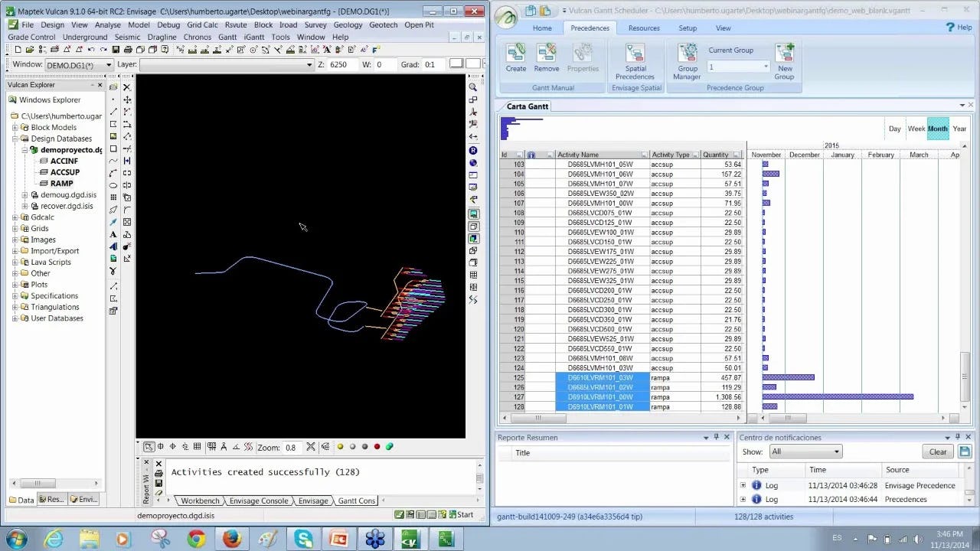Open the Underground menu
Image resolution: width=980 pixels, height=551 pixels.
[84, 37]
